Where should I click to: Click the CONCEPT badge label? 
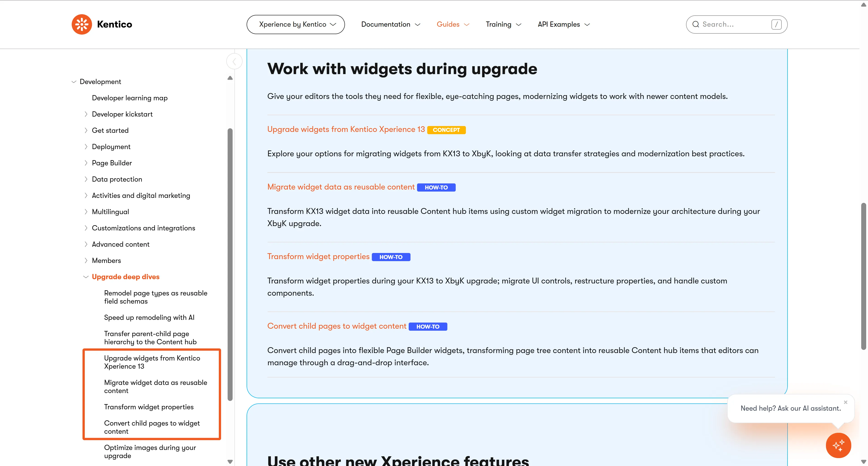click(x=446, y=130)
